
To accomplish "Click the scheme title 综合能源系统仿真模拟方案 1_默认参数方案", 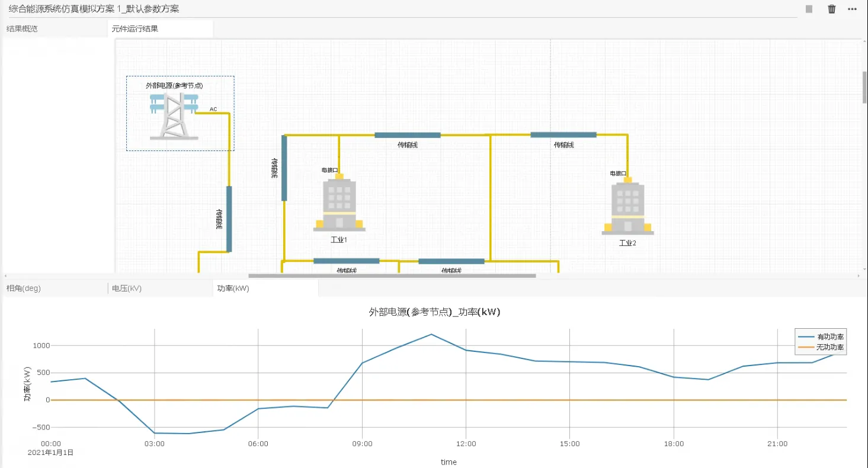I will [x=94, y=9].
